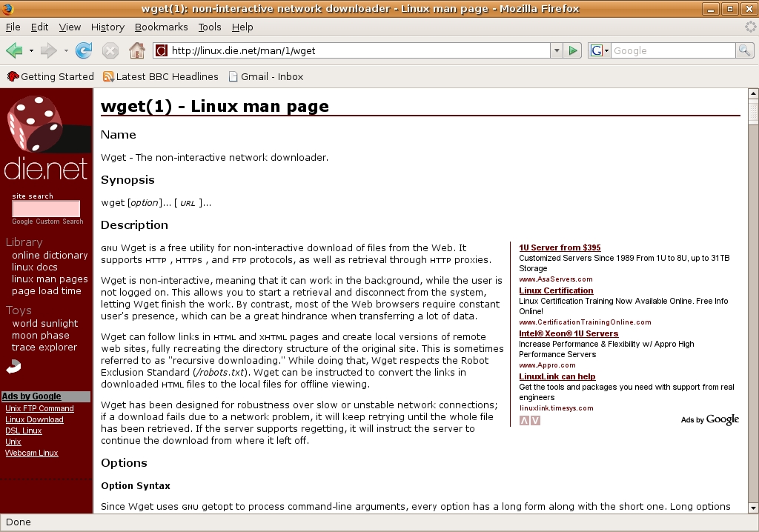759x532 pixels.
Task: Click the DSL Linux ad link
Action: [x=24, y=430]
